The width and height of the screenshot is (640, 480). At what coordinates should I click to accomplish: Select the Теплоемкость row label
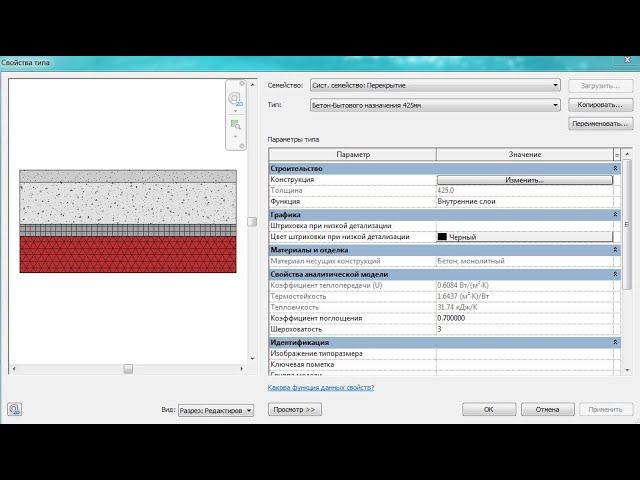(294, 307)
